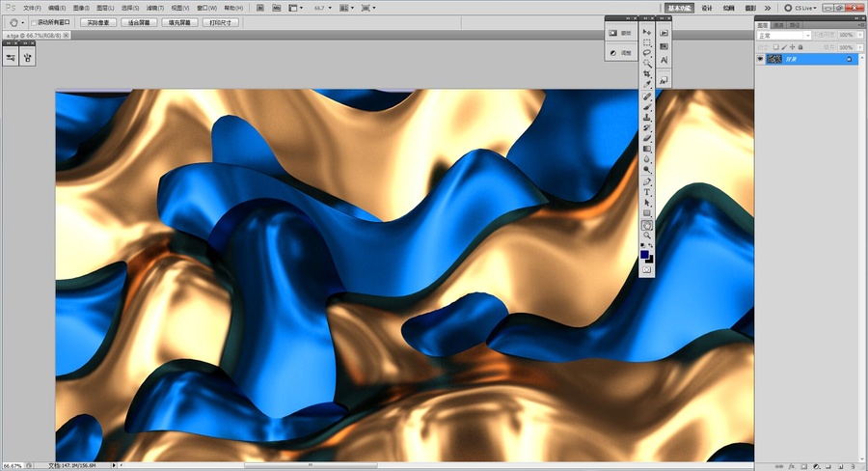868x471 pixels.
Task: Select the Healing Brush tool
Action: tap(646, 97)
